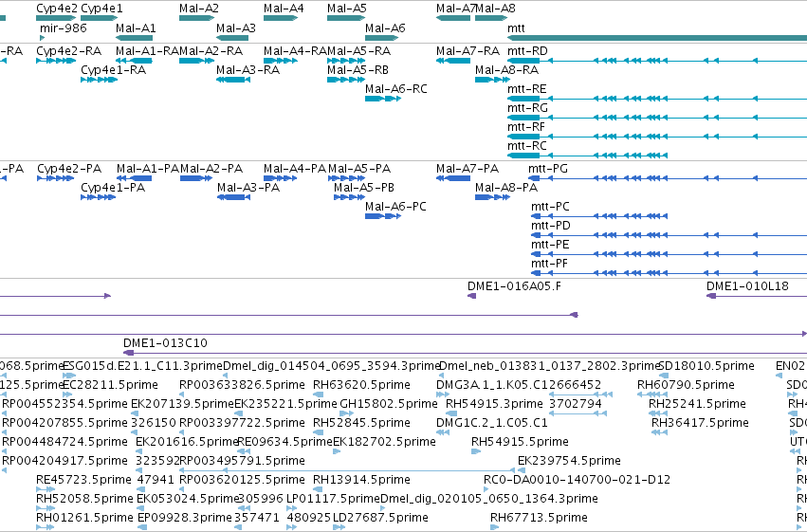
Task: Click the DME1-010L18 clone label
Action: point(747,286)
